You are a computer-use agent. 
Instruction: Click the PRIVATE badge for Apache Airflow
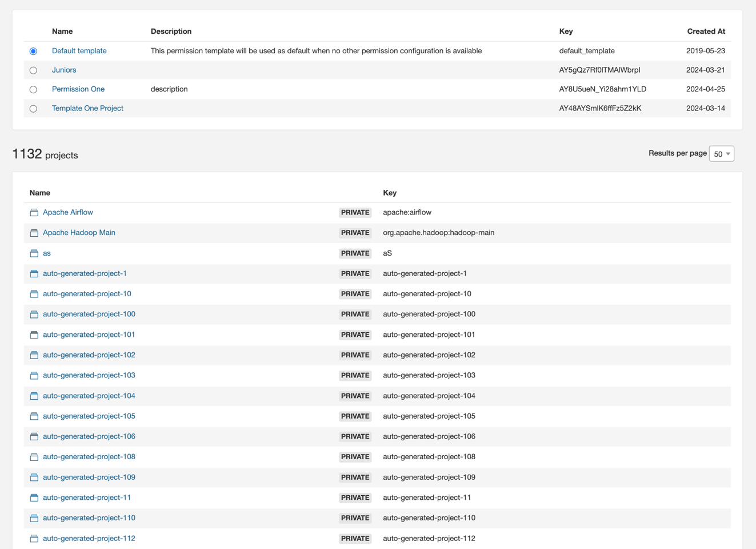tap(355, 213)
